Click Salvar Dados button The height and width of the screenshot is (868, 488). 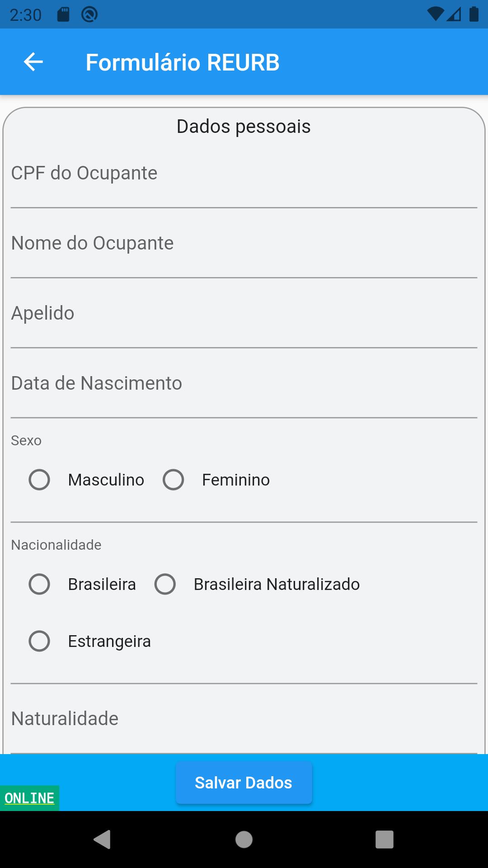(244, 783)
